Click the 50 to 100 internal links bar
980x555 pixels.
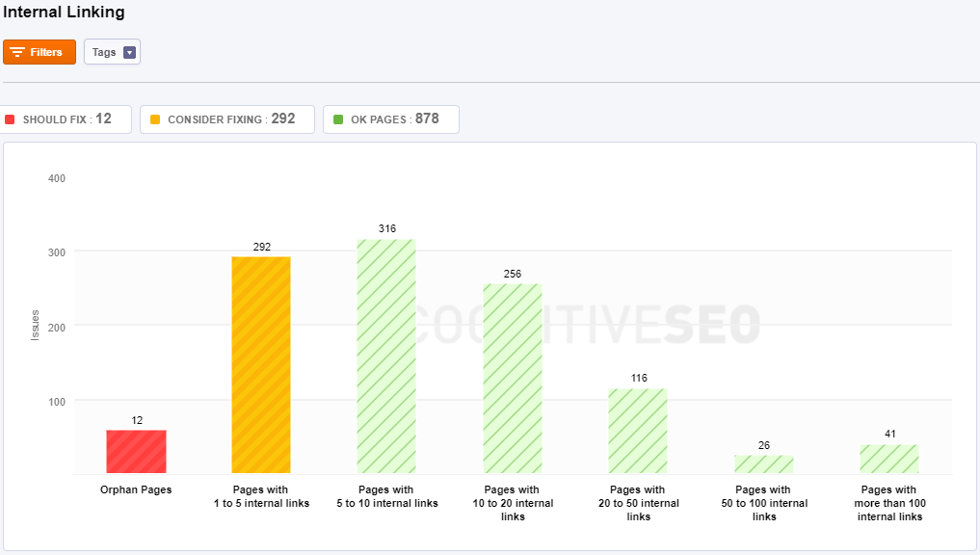[x=763, y=464]
